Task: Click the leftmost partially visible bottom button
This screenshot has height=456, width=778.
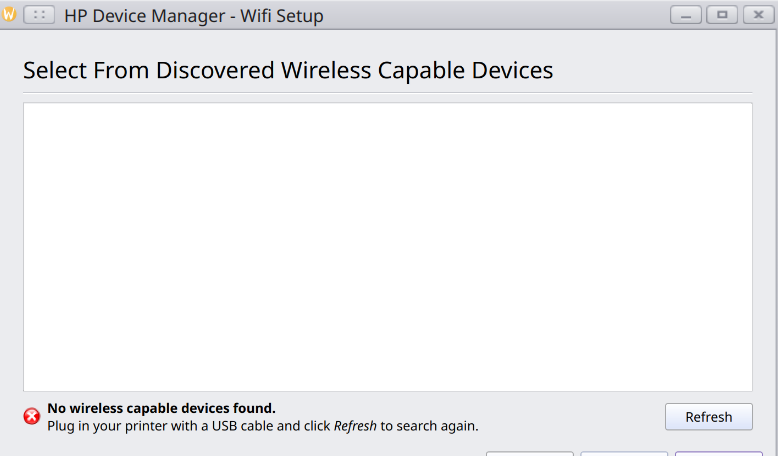Action: 529,454
